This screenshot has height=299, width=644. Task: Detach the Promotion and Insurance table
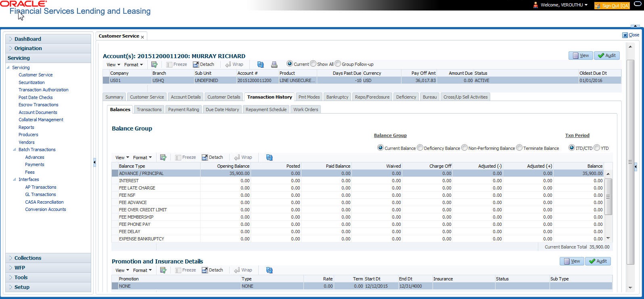pyautogui.click(x=212, y=270)
